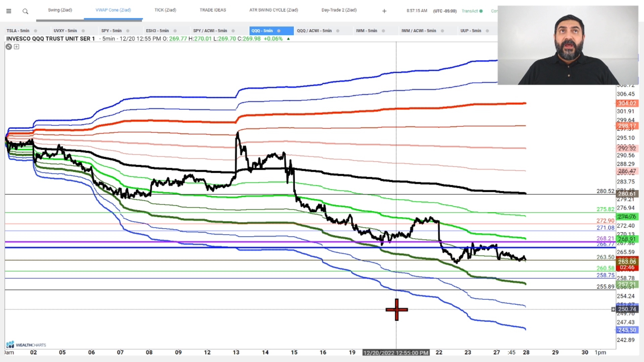Click the INVESCO QQQ TRUST UNIT SER 1 title

point(51,39)
